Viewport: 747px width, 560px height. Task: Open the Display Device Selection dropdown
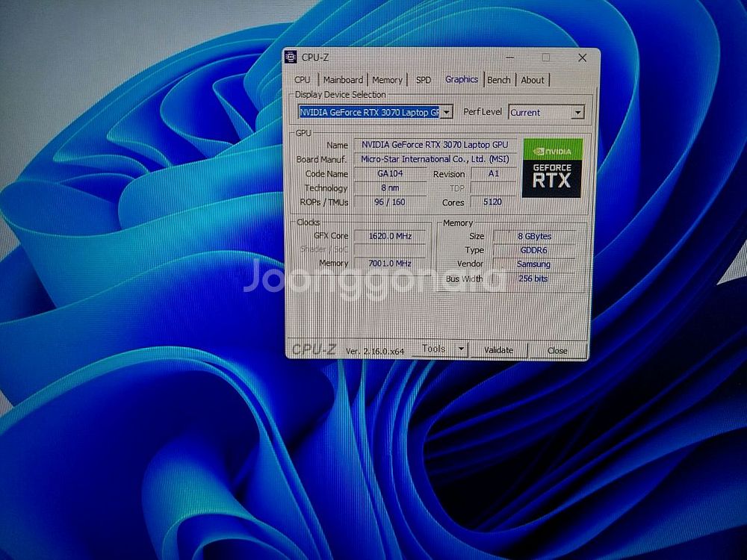[x=375, y=113]
